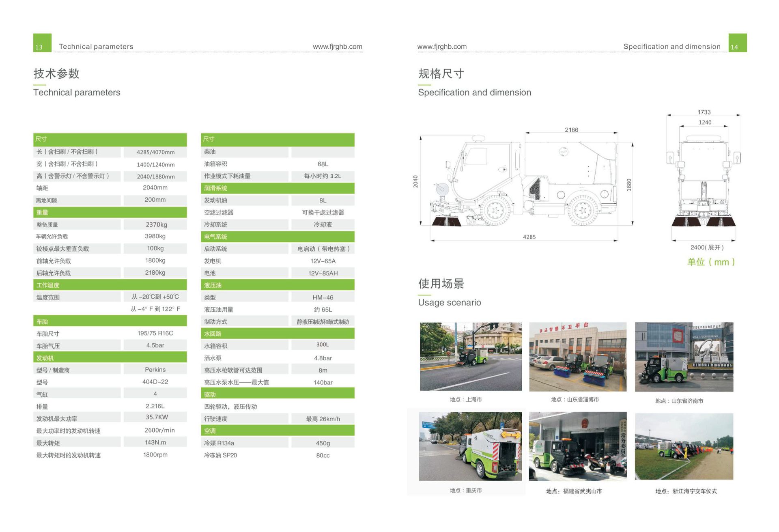
Task: Click the Specification and dimension page header
Action: tap(671, 47)
